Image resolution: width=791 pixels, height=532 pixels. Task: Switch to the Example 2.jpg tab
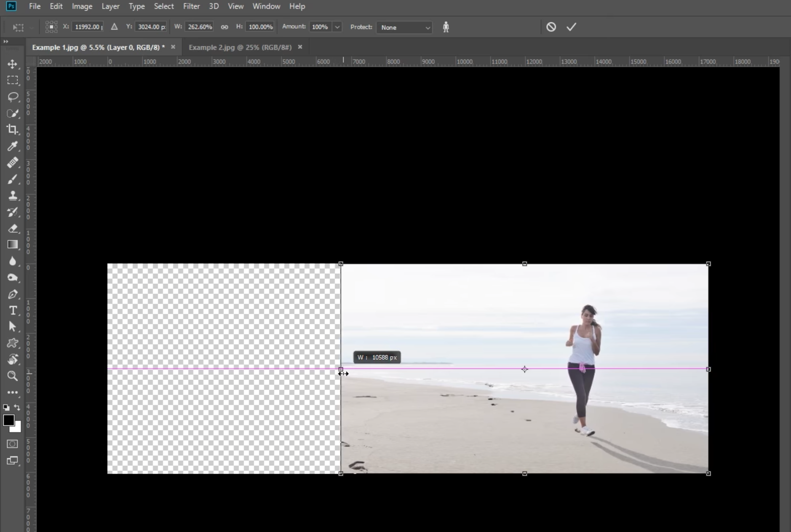240,47
